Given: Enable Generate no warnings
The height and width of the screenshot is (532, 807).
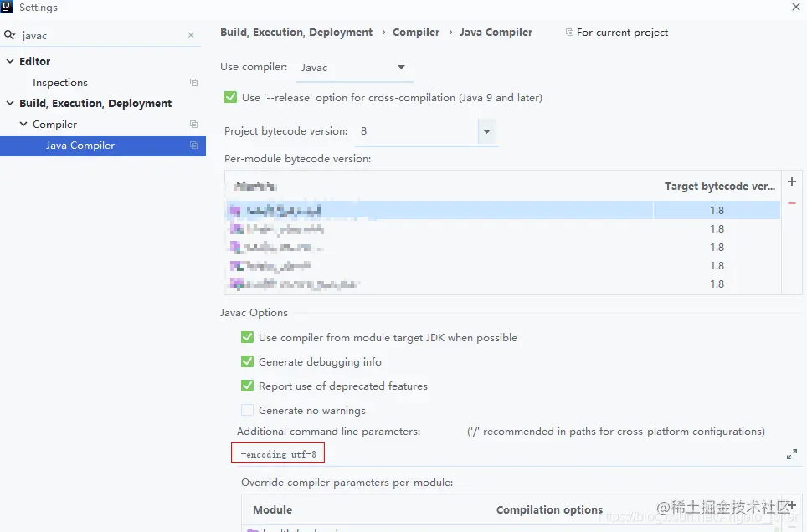Looking at the screenshot, I should [x=248, y=410].
